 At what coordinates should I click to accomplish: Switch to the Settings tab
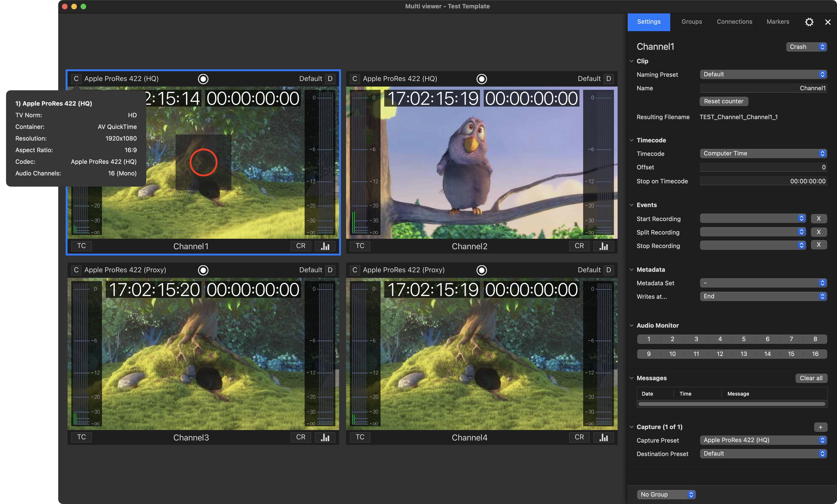coord(648,22)
